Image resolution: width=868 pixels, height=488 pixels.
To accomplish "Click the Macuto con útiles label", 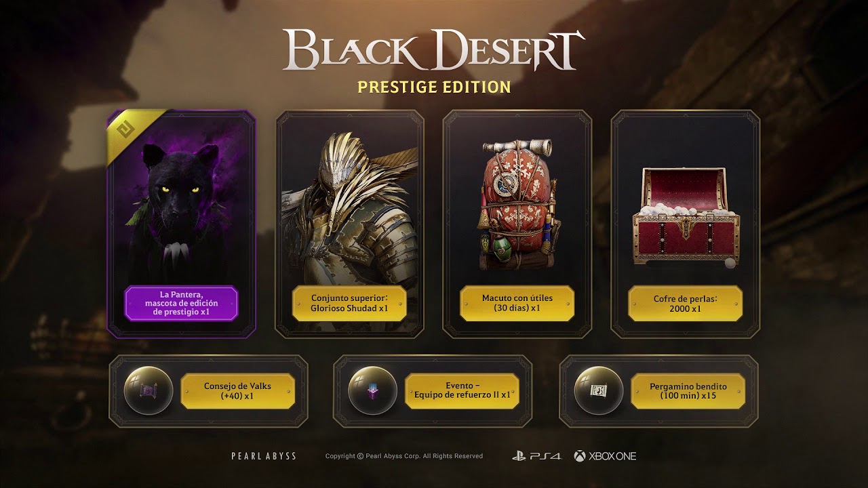I will pyautogui.click(x=517, y=303).
